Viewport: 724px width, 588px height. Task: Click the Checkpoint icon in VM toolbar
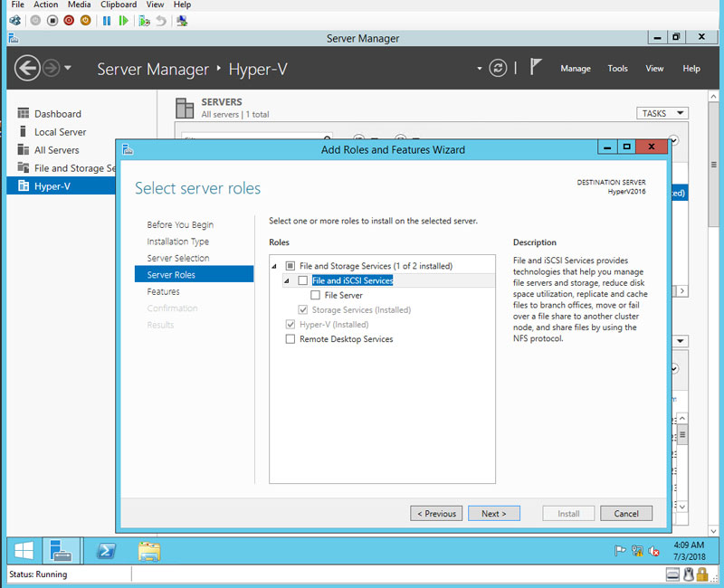144,20
